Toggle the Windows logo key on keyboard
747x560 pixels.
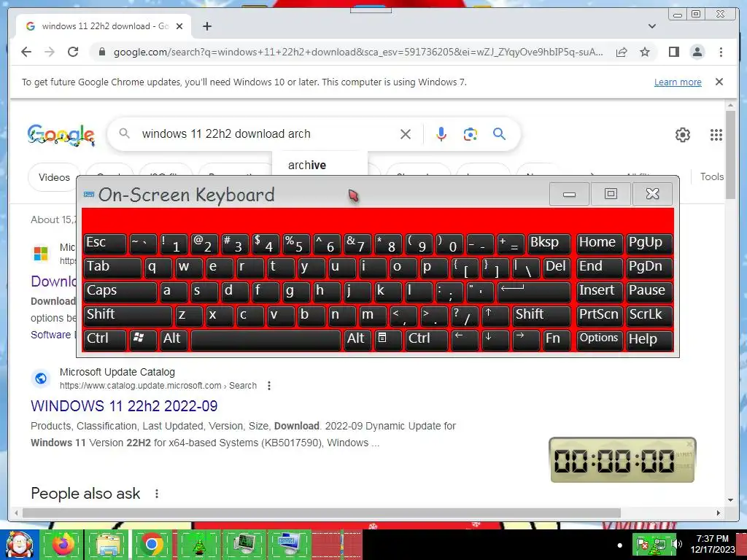[143, 339]
